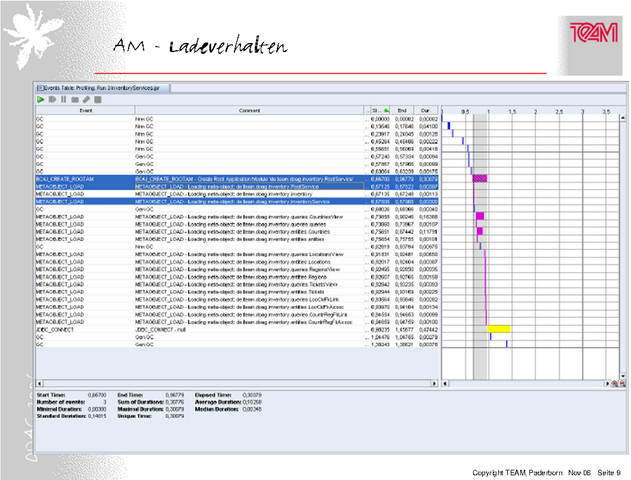Click the green Play profiling button
Image resolution: width=631 pixels, height=480 pixels.
(40, 99)
